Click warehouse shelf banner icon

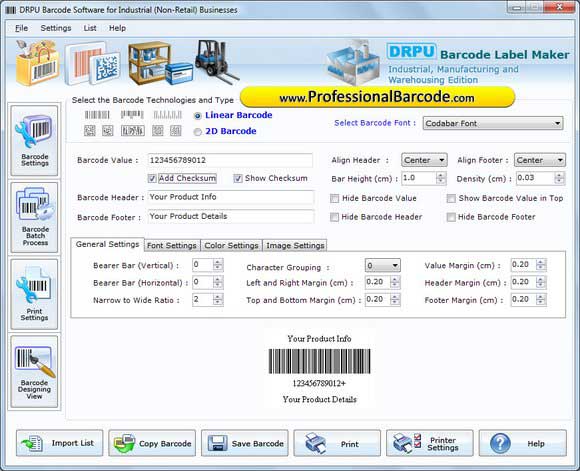160,63
